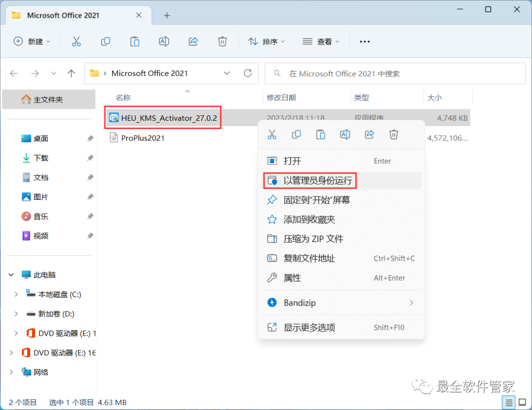Open the three-dot more options menu
The width and height of the screenshot is (532, 410).
[365, 41]
